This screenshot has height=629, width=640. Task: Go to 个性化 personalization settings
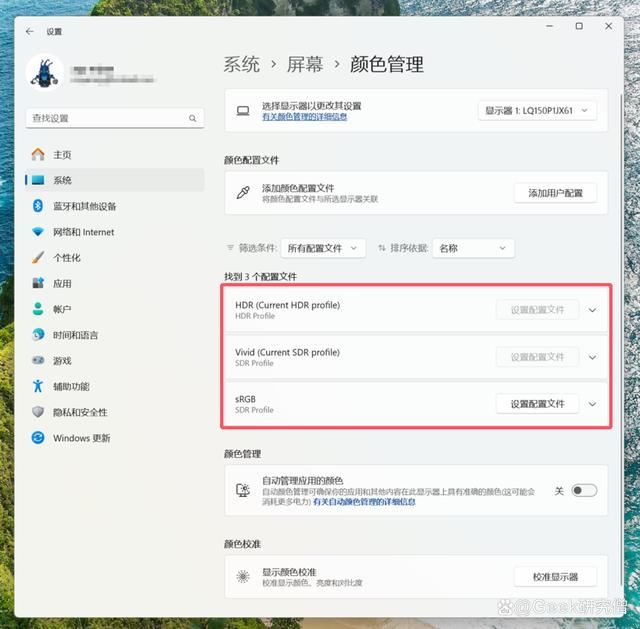(x=67, y=258)
